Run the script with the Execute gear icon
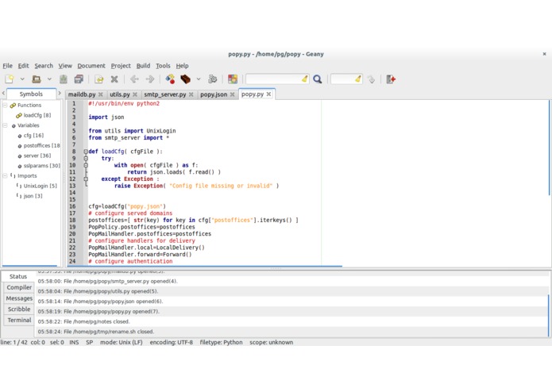 212,79
